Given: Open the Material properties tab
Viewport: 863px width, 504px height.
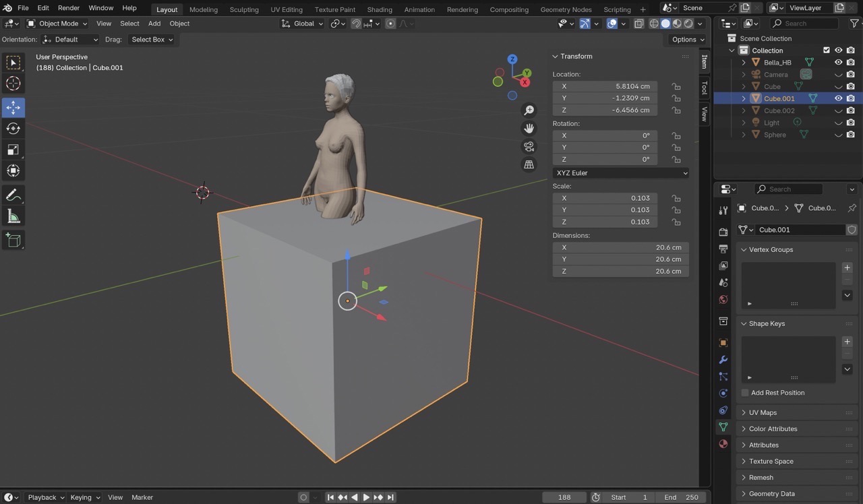Looking at the screenshot, I should (723, 444).
